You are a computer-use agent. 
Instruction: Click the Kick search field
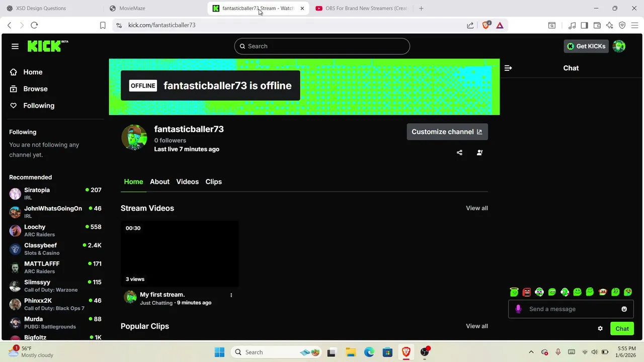(x=322, y=46)
